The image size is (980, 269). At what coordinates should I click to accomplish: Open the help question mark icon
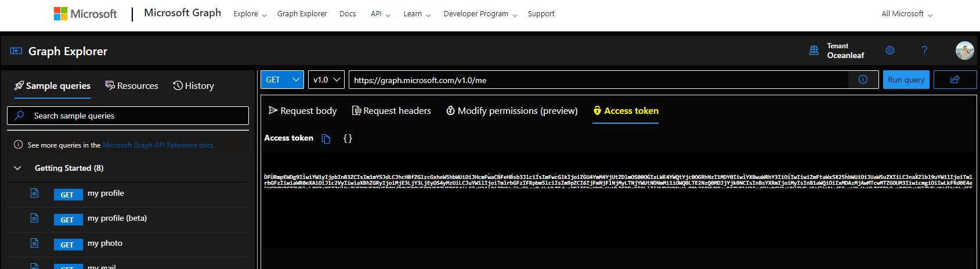click(924, 51)
